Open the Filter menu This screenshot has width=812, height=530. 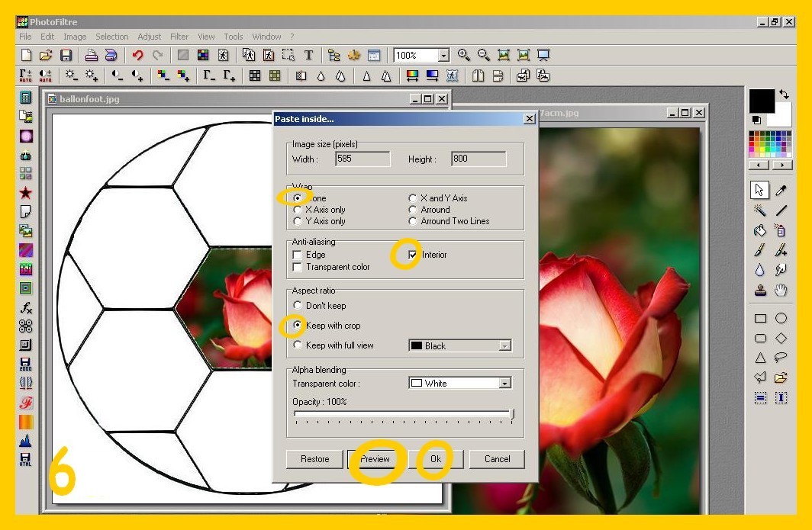point(179,37)
